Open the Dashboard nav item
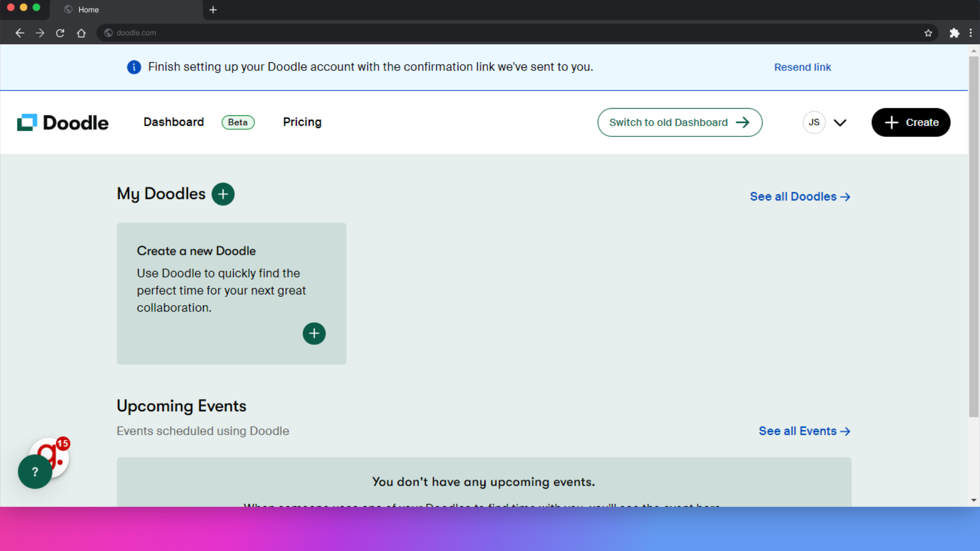The image size is (980, 551). [174, 122]
